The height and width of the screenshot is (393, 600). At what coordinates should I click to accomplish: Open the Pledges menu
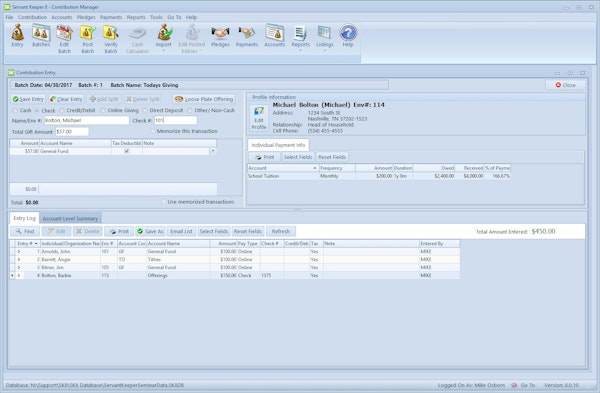(86, 17)
